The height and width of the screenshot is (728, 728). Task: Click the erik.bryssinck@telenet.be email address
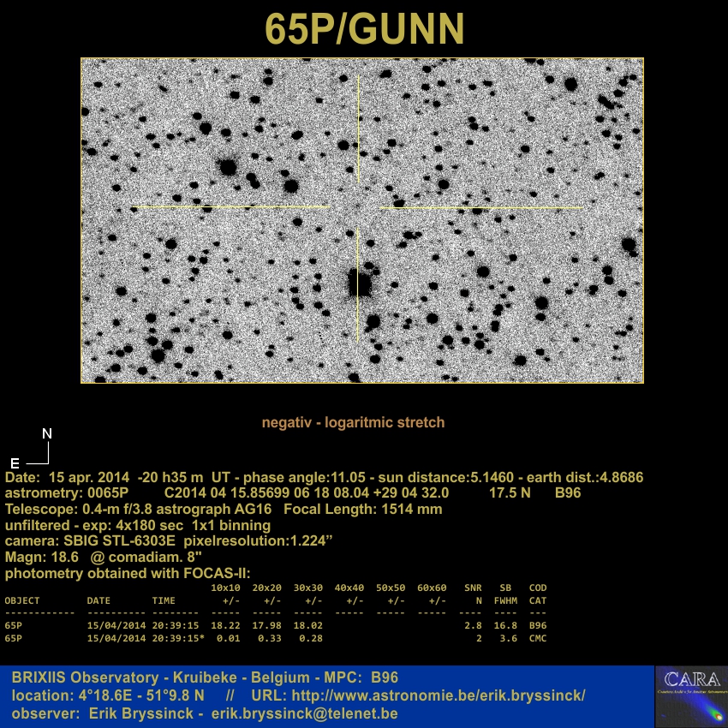pos(304,713)
